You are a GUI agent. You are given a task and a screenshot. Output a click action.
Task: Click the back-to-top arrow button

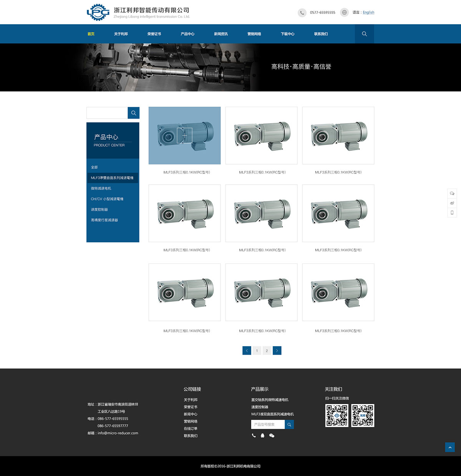tap(449, 447)
